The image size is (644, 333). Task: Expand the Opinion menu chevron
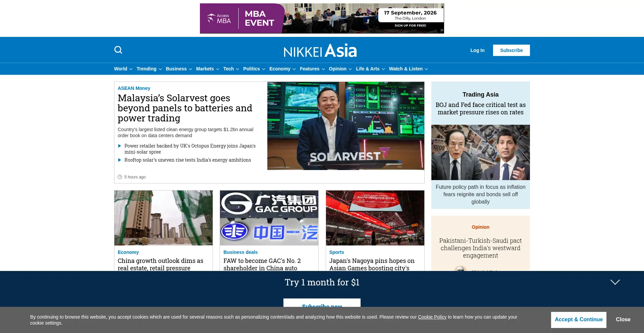[350, 69]
